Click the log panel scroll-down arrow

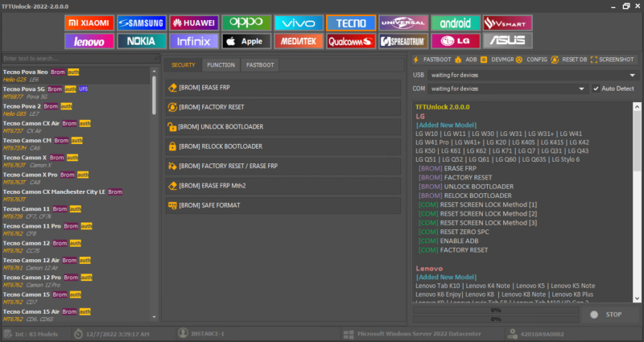click(x=637, y=299)
